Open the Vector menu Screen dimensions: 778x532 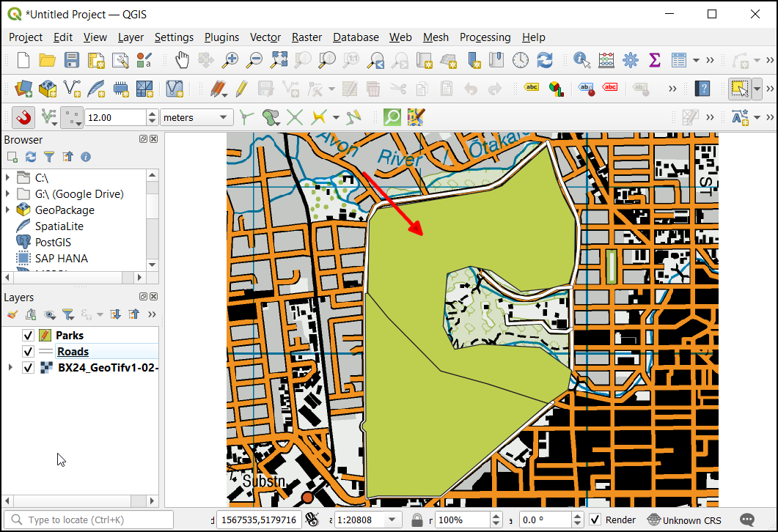pyautogui.click(x=265, y=37)
